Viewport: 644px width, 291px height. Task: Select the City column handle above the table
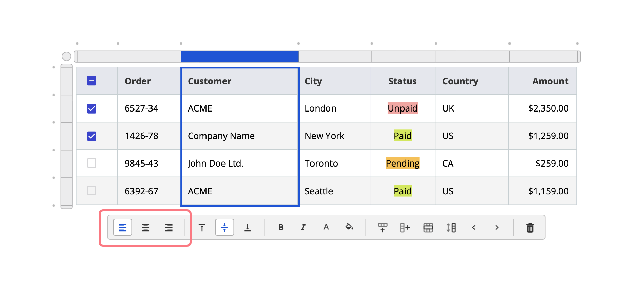tap(335, 56)
